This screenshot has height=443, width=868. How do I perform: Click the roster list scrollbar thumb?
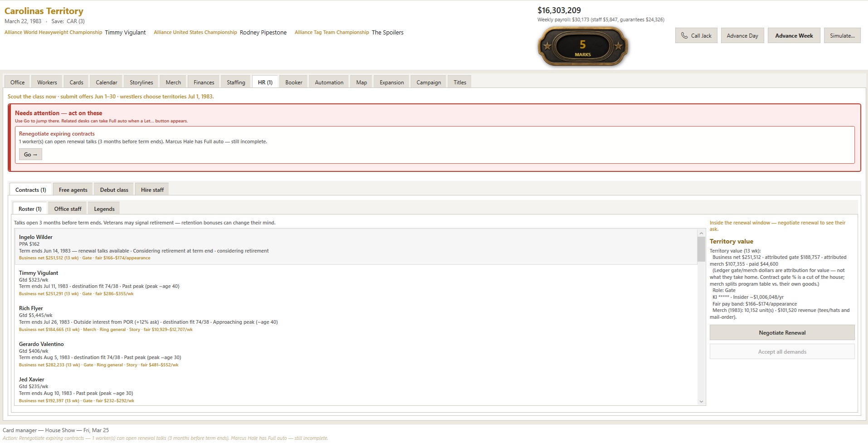coord(702,249)
